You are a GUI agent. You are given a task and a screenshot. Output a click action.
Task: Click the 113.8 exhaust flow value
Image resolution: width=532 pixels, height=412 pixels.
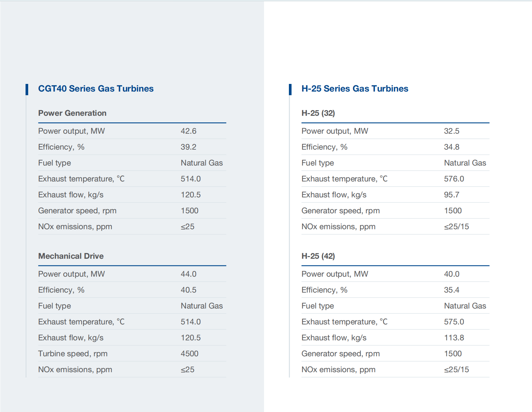(454, 338)
